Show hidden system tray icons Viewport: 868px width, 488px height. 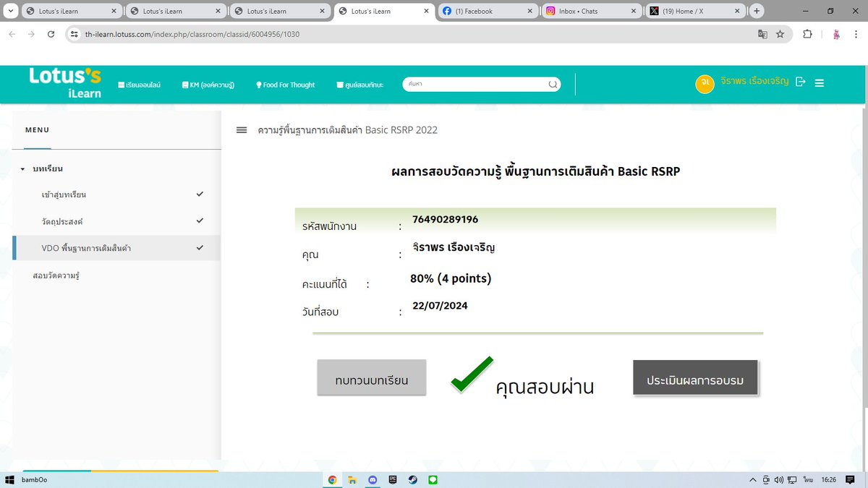754,479
